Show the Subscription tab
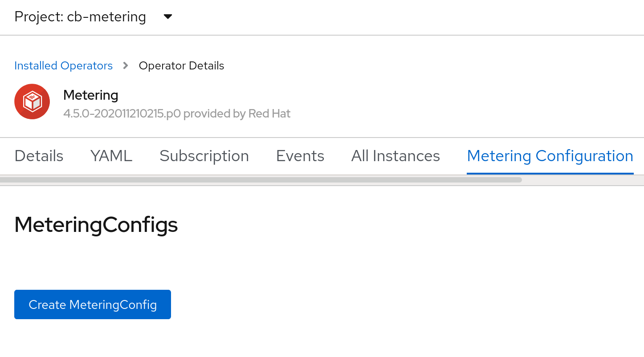The image size is (644, 357). tap(204, 156)
